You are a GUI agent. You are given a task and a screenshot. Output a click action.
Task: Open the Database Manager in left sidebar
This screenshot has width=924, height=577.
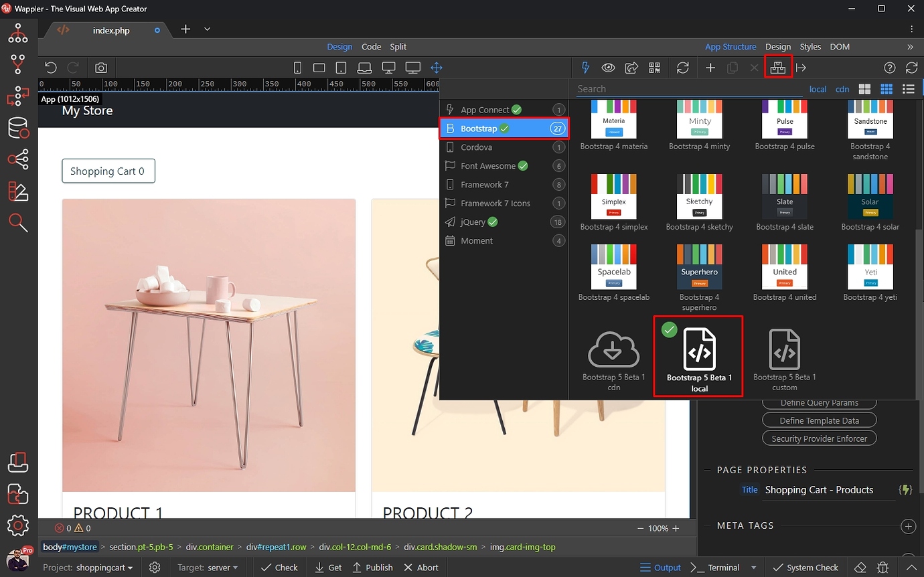click(18, 127)
